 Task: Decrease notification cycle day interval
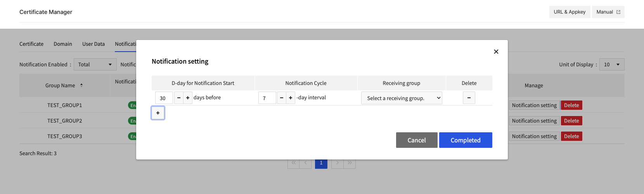point(282,98)
